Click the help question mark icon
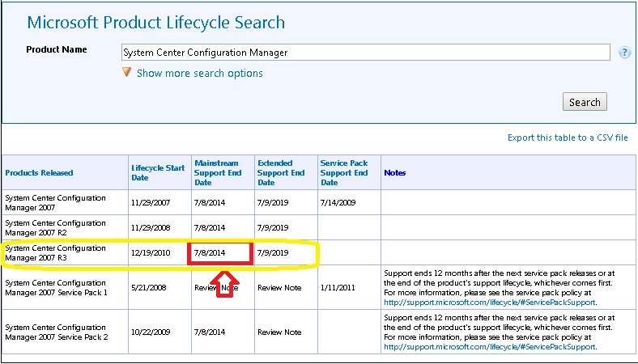 tap(624, 53)
